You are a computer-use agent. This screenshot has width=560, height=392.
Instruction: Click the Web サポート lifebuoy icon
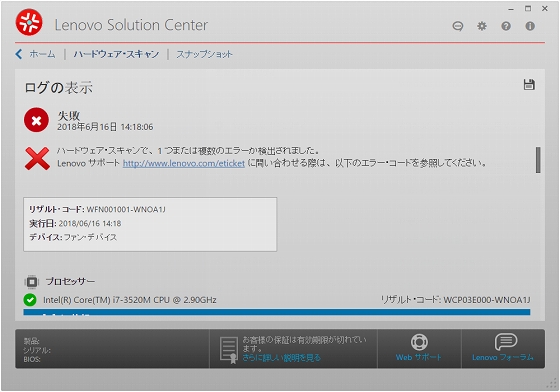click(x=419, y=342)
